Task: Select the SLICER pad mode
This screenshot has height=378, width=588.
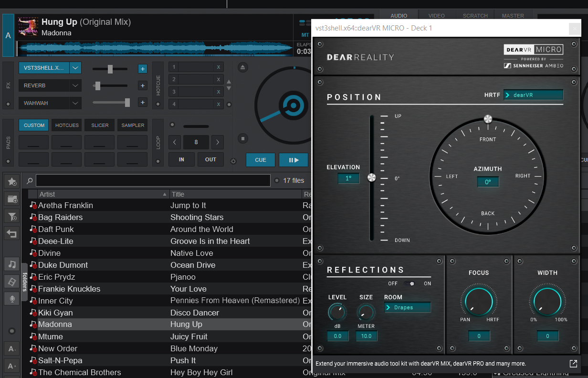Action: (x=100, y=125)
